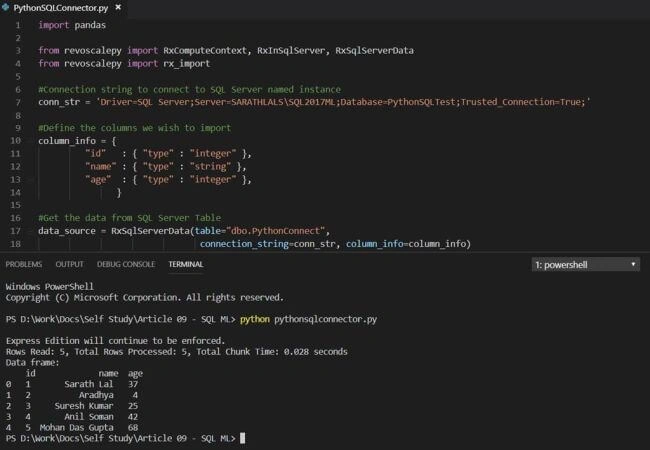Click line number 17 in the gutter

click(x=15, y=231)
